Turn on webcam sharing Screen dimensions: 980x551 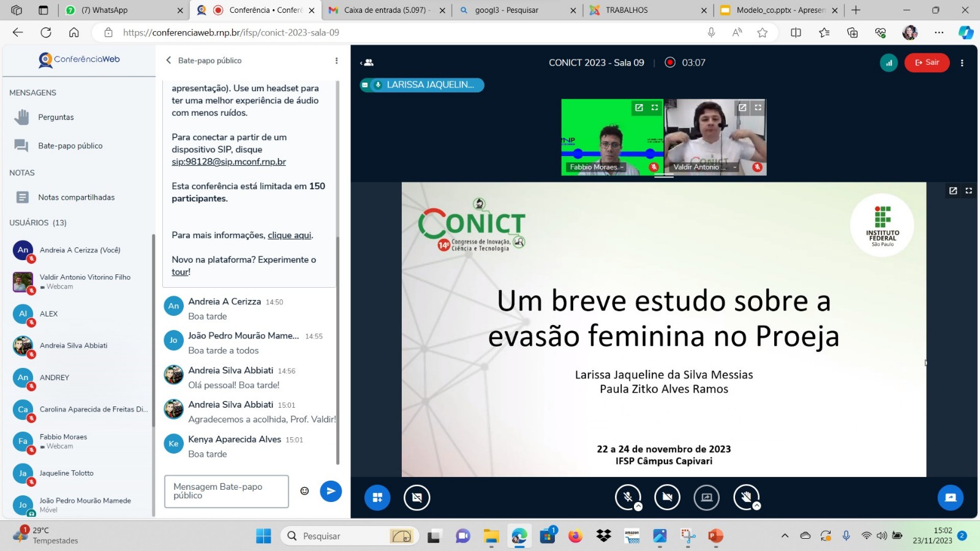pos(667,497)
